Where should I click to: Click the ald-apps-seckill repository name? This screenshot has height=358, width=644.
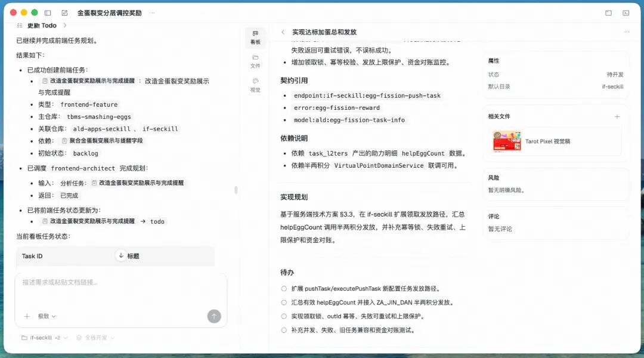pos(101,129)
